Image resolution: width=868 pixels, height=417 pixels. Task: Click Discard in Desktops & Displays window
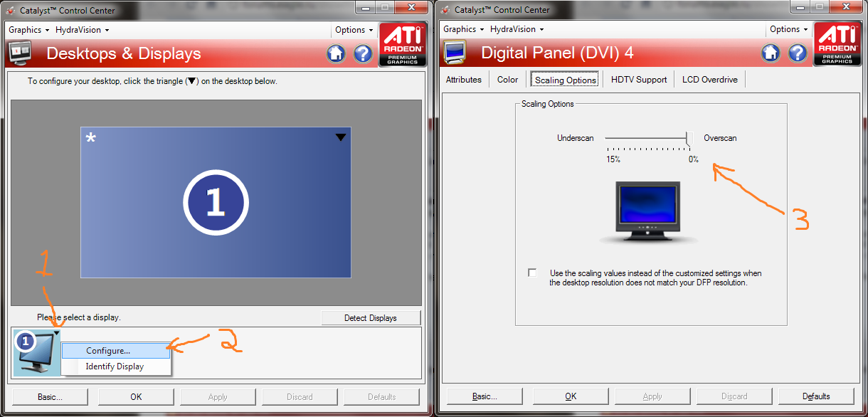pos(300,397)
